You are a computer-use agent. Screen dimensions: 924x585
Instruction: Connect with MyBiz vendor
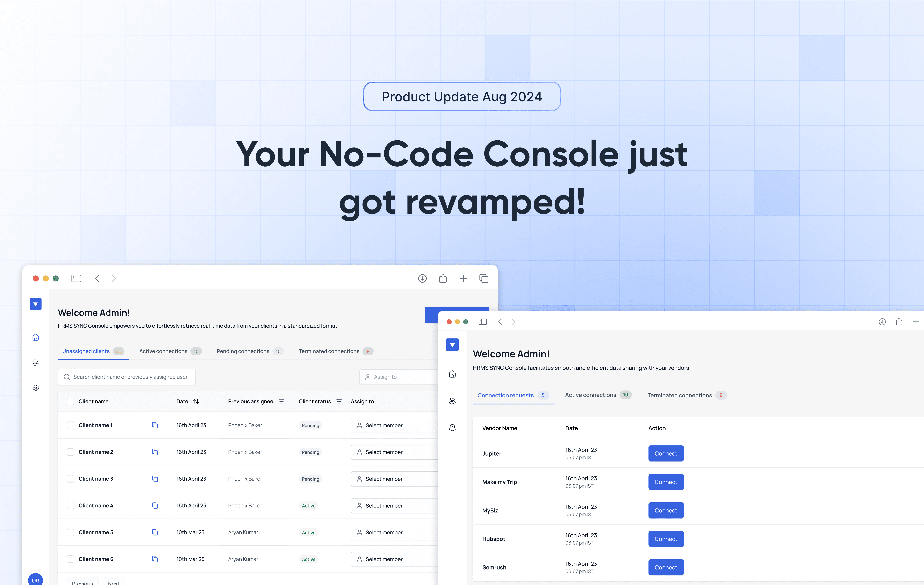pos(666,511)
